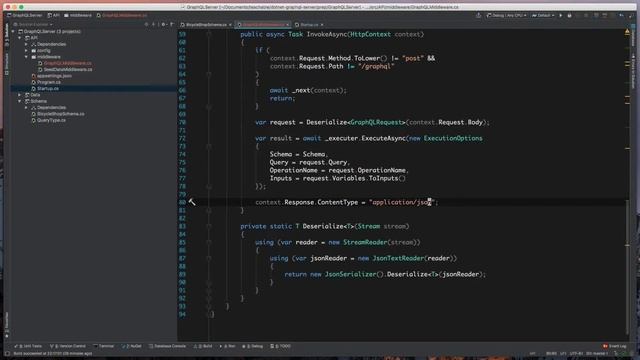Collapse the GraphQLServer solution node
Screen dimensions: 640x360
[13, 31]
